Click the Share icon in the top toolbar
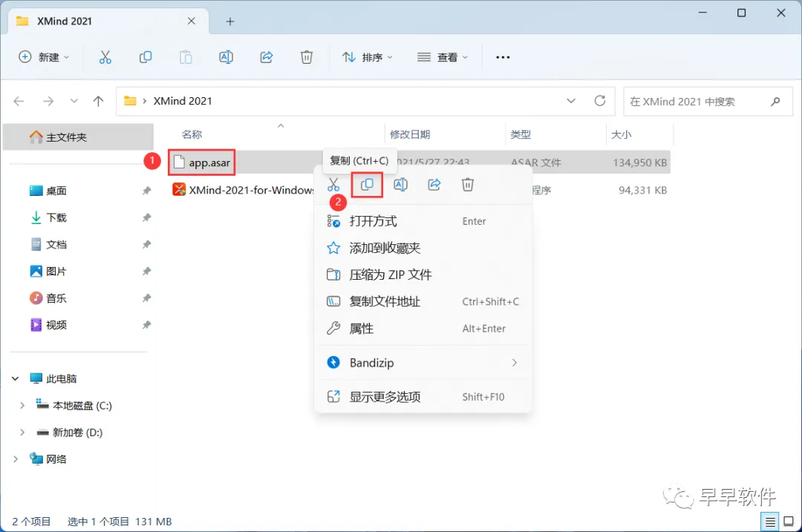 267,57
